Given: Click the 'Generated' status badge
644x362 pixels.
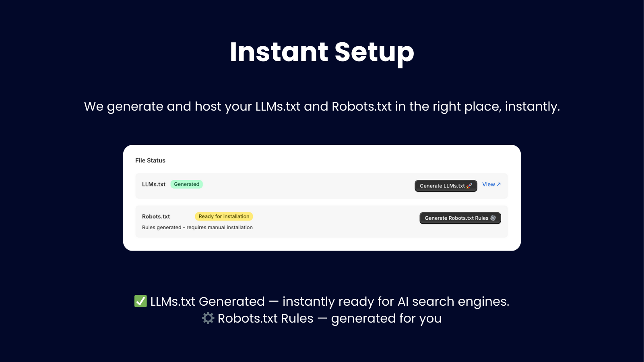Looking at the screenshot, I should click(186, 184).
